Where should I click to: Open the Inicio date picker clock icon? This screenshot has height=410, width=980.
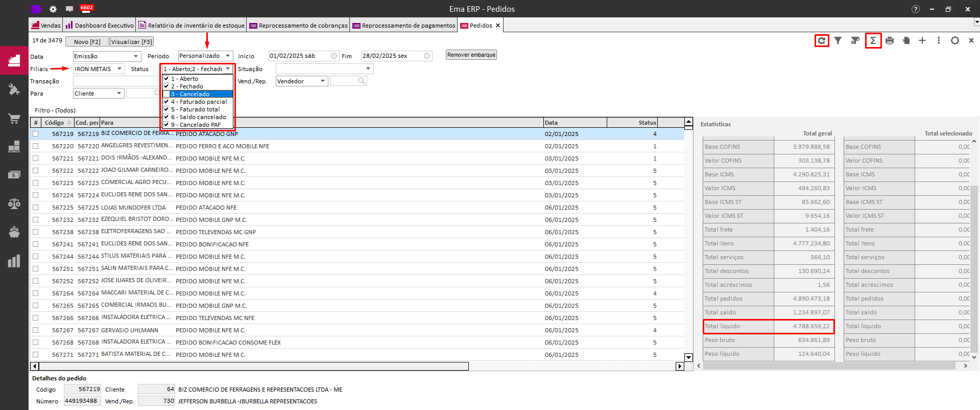click(x=334, y=56)
